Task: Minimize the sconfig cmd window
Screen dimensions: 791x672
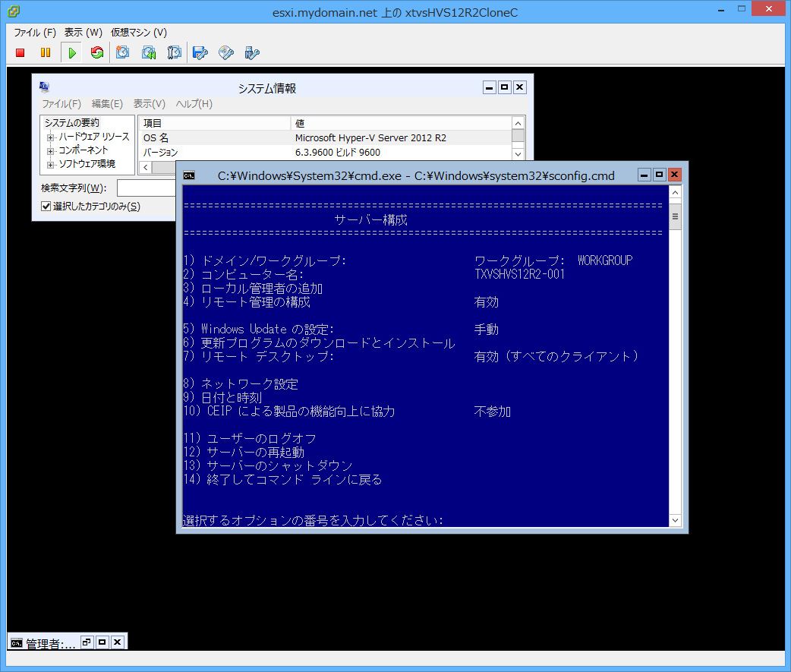Action: coord(644,175)
